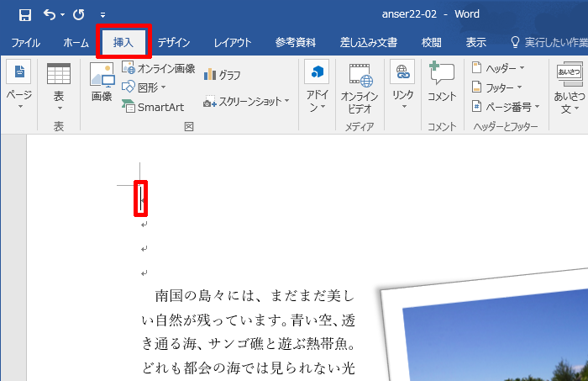Click the Save icon in the quick access toolbar

coord(24,15)
